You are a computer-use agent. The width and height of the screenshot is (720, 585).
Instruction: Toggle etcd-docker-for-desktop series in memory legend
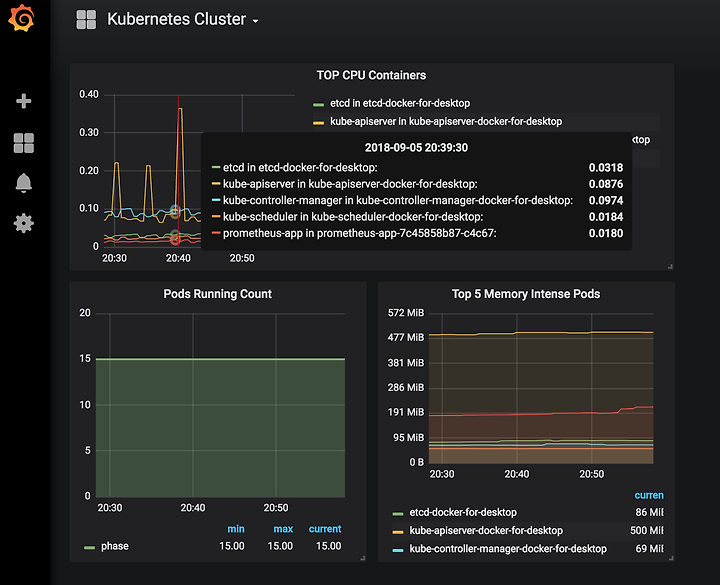pyautogui.click(x=463, y=512)
